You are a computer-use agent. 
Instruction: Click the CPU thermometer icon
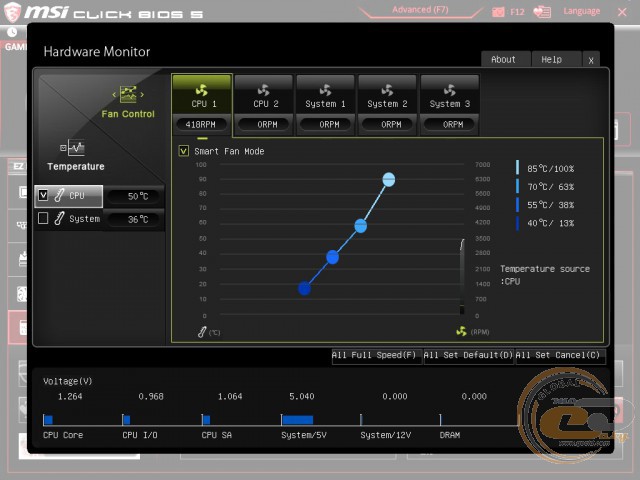coord(59,195)
